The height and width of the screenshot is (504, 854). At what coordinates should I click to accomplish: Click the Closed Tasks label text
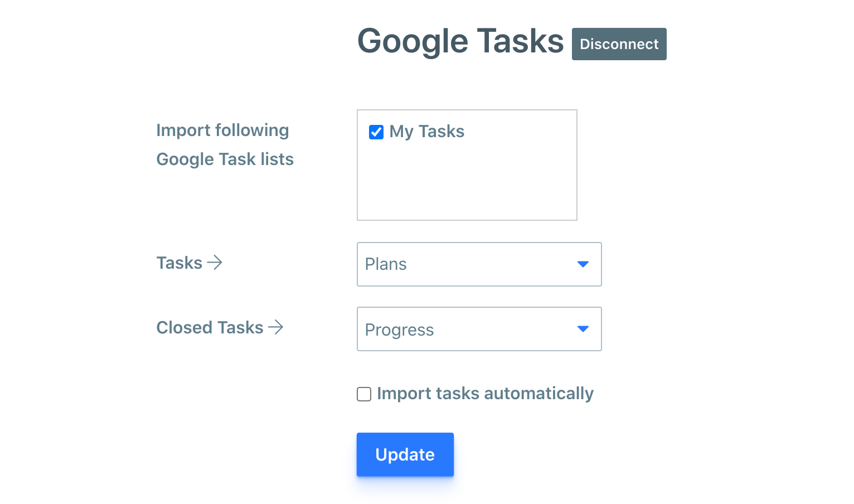click(x=210, y=328)
